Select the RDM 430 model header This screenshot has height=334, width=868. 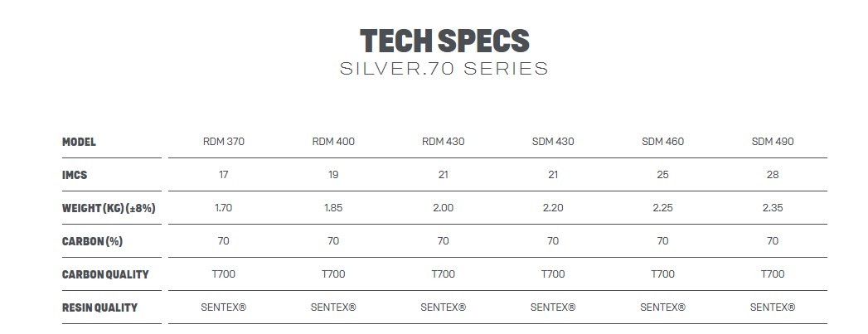click(444, 142)
